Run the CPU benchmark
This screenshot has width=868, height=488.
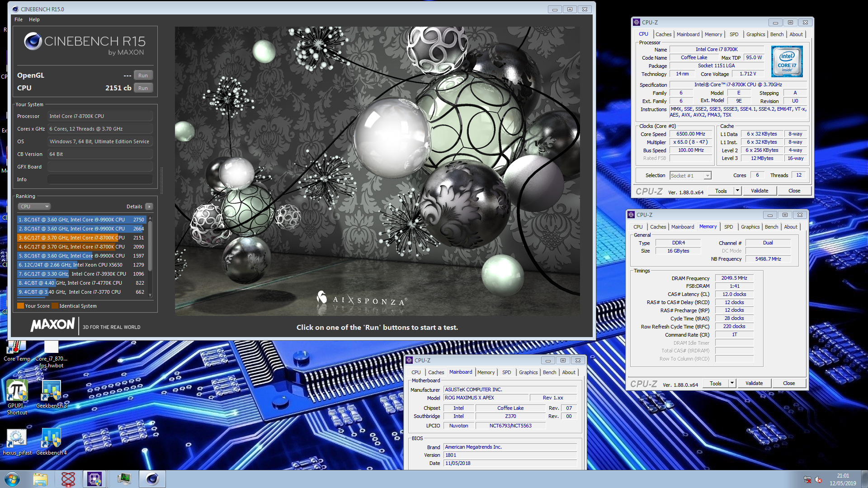[x=143, y=88]
